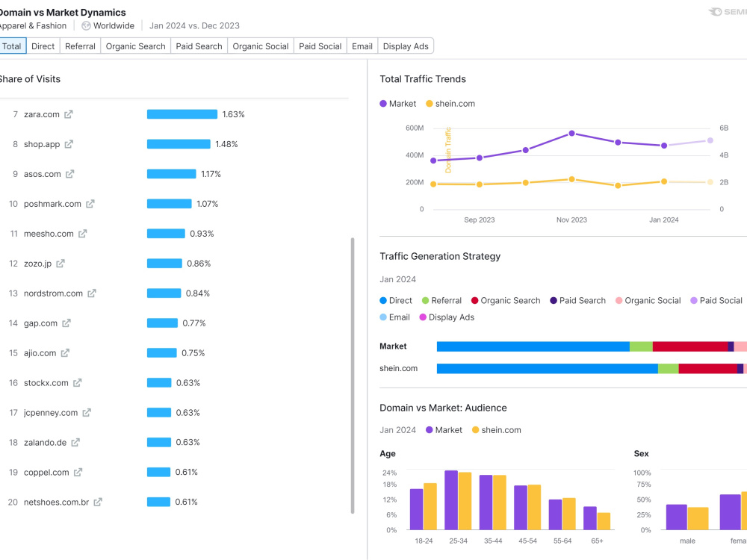Select the Total traffic tab
747x560 pixels.
pos(13,46)
